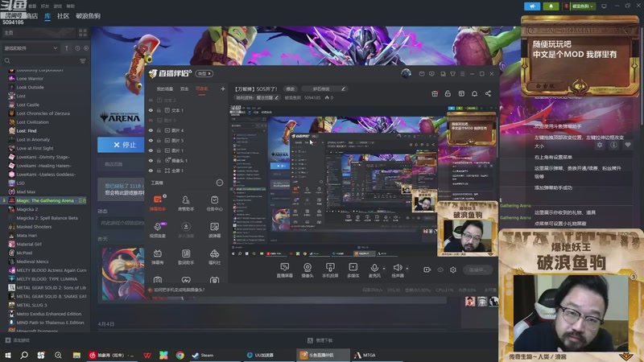
Task: Click the record video icon in 直播伴侣
Action: [x=427, y=269]
